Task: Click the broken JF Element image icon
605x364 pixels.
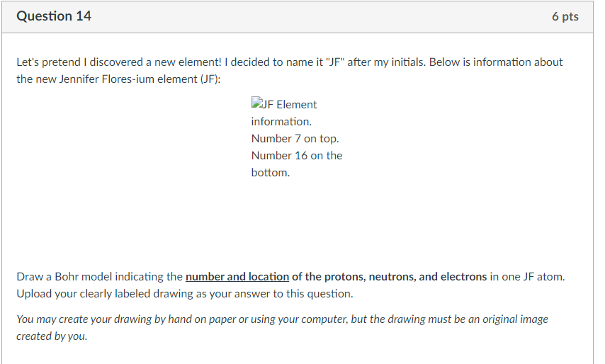Action: [257, 102]
